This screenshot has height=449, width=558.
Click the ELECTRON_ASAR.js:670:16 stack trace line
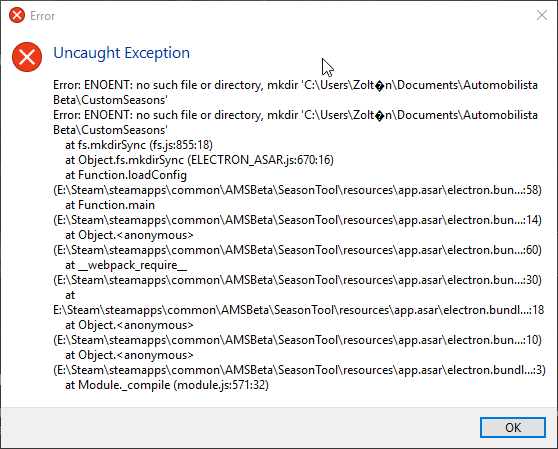tap(199, 160)
